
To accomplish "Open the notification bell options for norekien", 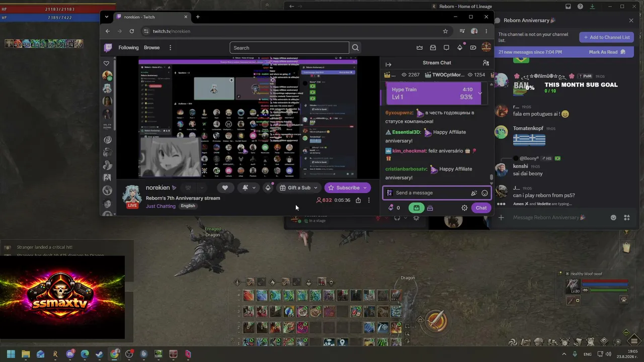I will 249,188.
